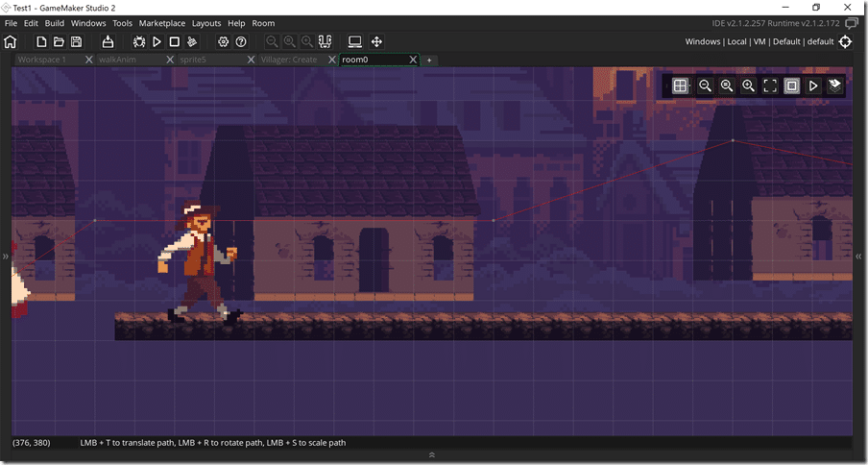Run the game from the main toolbar
The image size is (868, 465).
pyautogui.click(x=157, y=41)
